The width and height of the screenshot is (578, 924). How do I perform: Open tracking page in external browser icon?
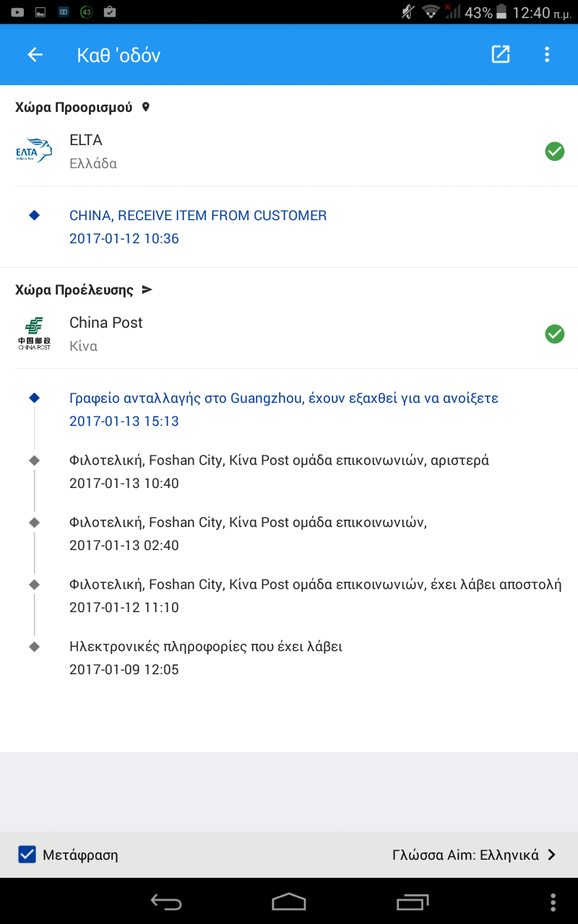click(x=500, y=55)
